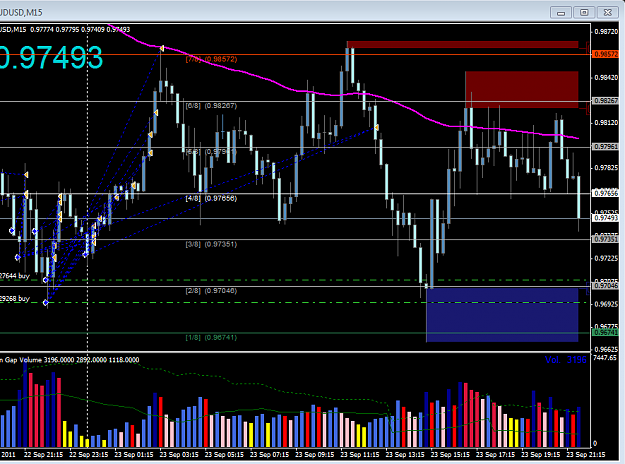Click the 23 Sep 21:15 time label
The image size is (625, 464).
(586, 454)
